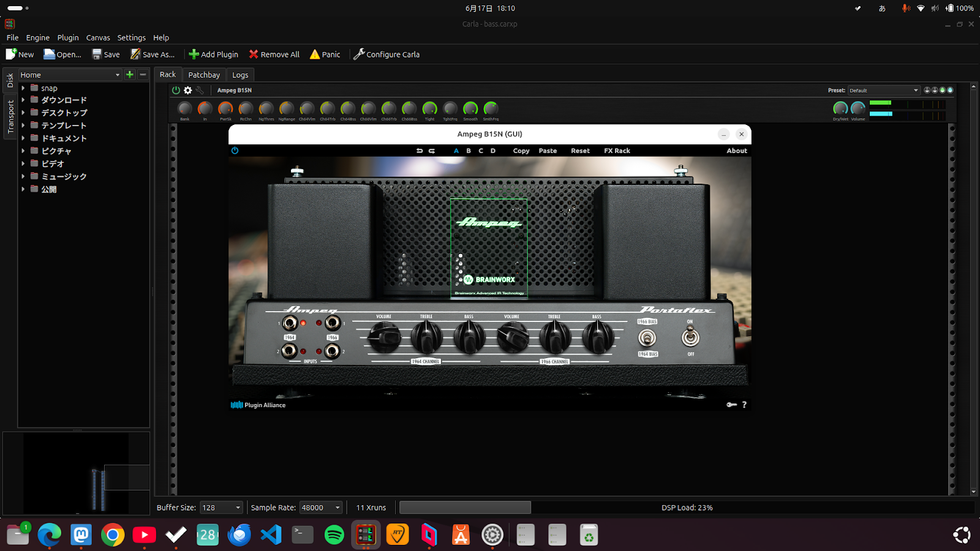This screenshot has width=980, height=551.
Task: Click Remove All in the toolbar
Action: (x=274, y=54)
